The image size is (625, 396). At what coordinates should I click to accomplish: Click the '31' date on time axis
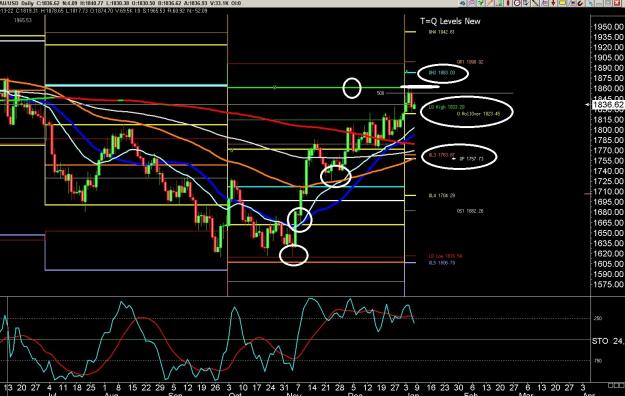click(x=284, y=388)
